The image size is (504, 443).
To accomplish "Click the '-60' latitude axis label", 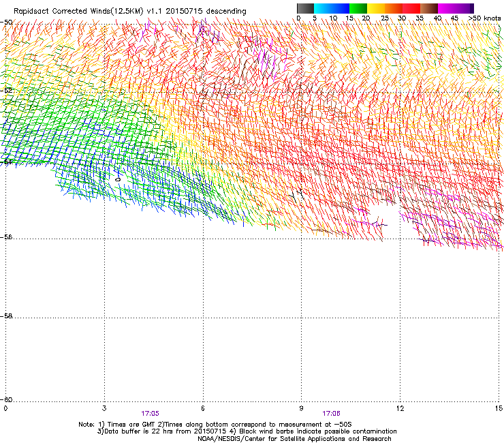I will pos(6,400).
